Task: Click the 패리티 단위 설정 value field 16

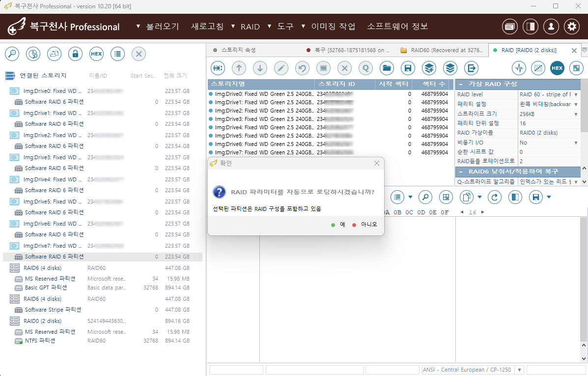Action: coord(549,123)
